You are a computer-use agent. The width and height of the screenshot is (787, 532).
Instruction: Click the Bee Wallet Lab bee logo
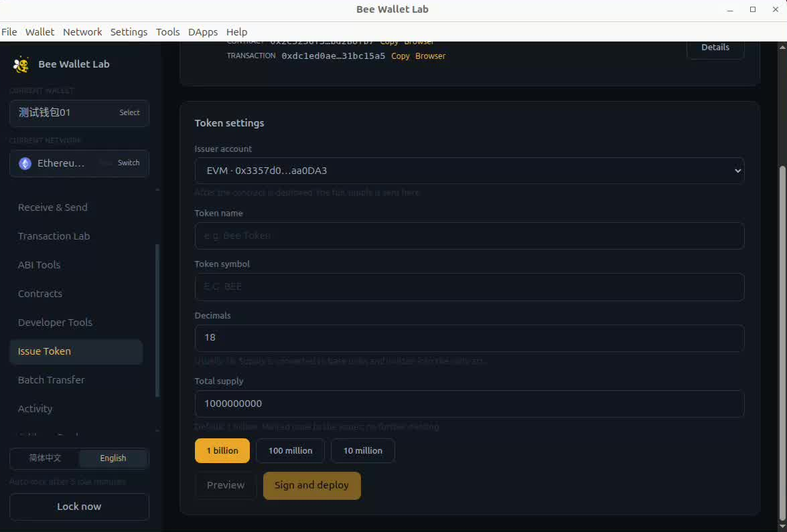21,64
